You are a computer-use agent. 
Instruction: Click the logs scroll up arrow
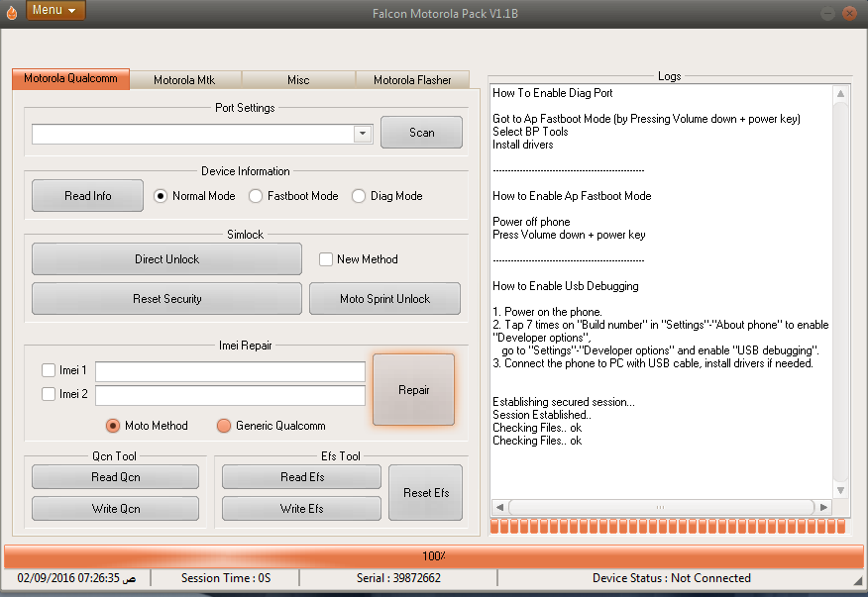[x=840, y=93]
